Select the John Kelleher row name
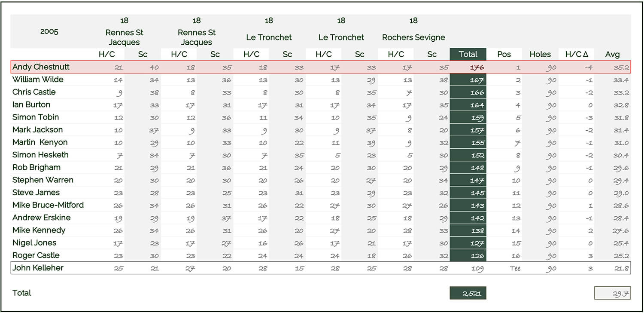Viewport: 644px width, 313px height. coord(38,268)
